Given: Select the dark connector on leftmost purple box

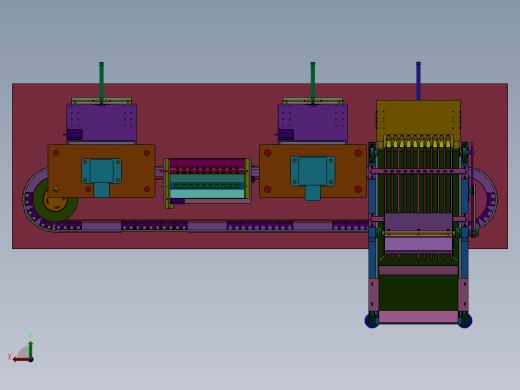Looking at the screenshot, I should 74,135.
